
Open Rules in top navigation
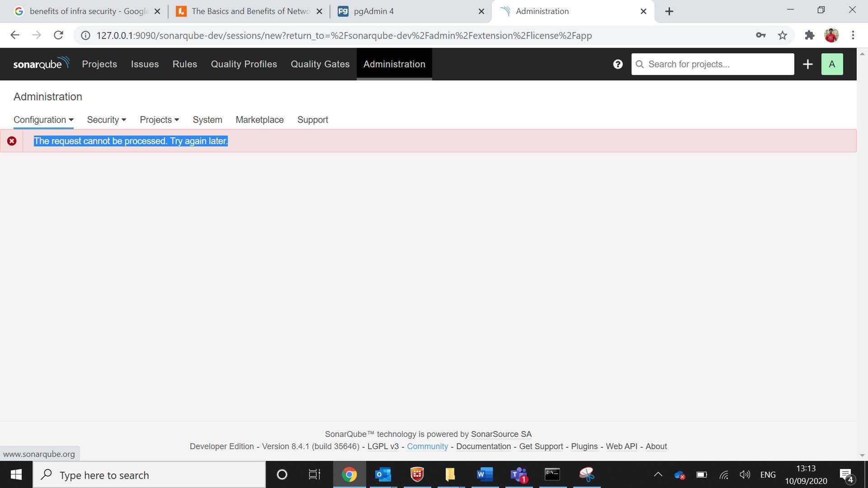point(185,64)
